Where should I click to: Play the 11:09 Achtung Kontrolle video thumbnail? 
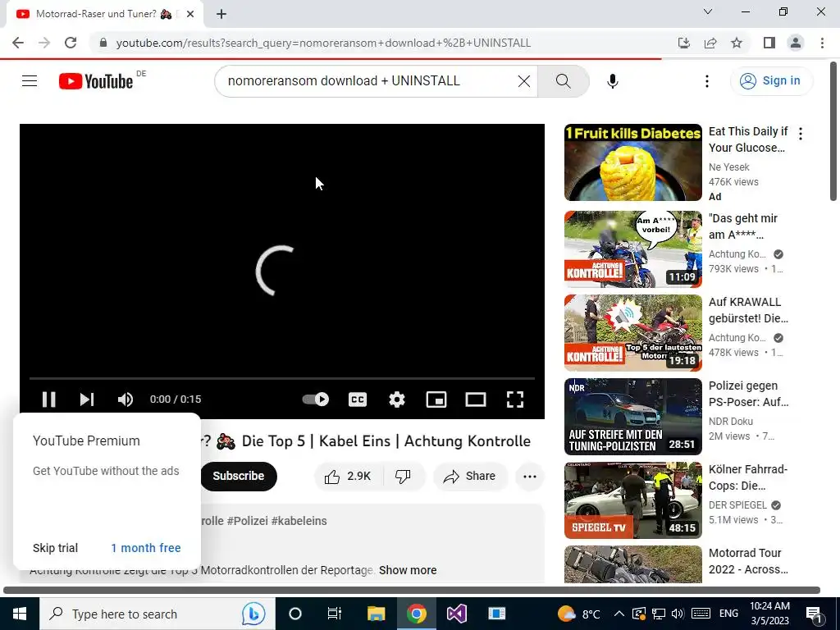coord(632,249)
